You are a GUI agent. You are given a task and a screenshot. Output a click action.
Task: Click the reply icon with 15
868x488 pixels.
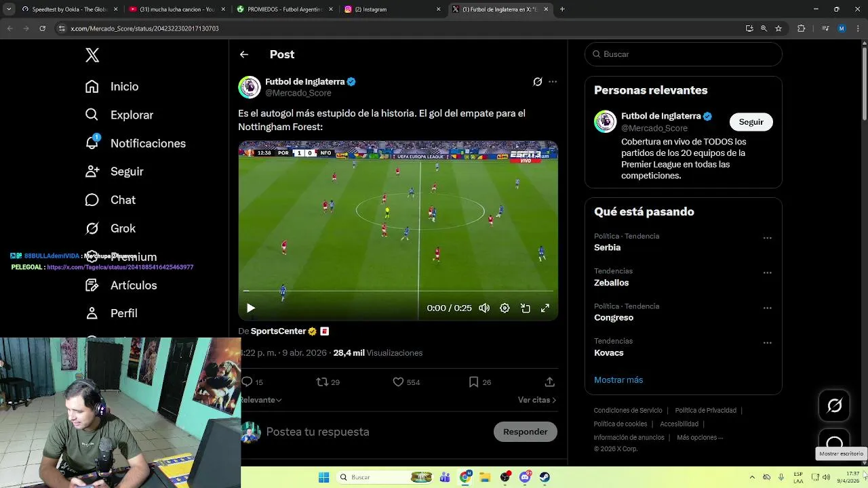click(x=248, y=382)
